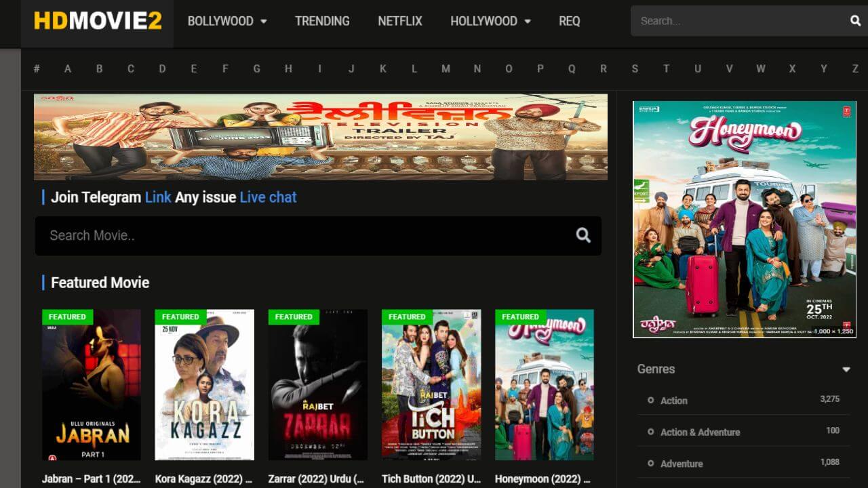
Task: Open the 'Jabran – Part 1' title link
Action: 92,479
